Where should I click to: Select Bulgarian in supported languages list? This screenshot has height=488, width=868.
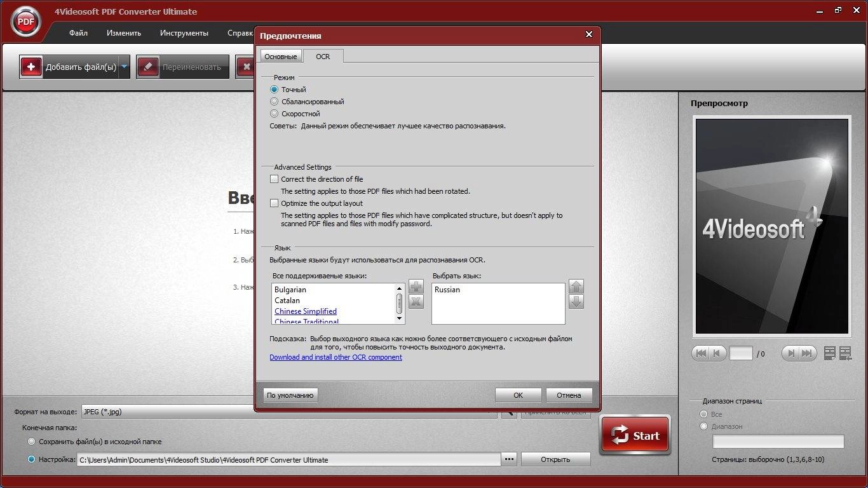pyautogui.click(x=290, y=290)
